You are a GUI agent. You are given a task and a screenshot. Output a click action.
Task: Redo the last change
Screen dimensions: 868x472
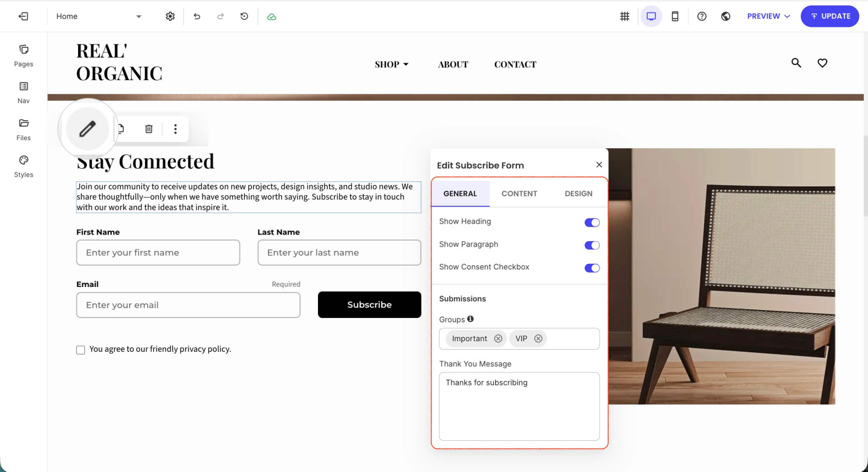(x=220, y=16)
